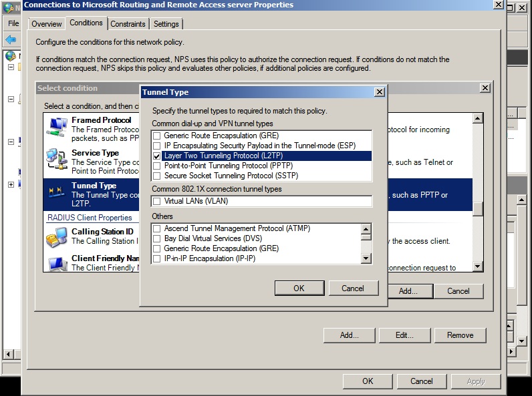This screenshot has width=532, height=396.
Task: Click the Service Type condition icon
Action: tap(56, 159)
